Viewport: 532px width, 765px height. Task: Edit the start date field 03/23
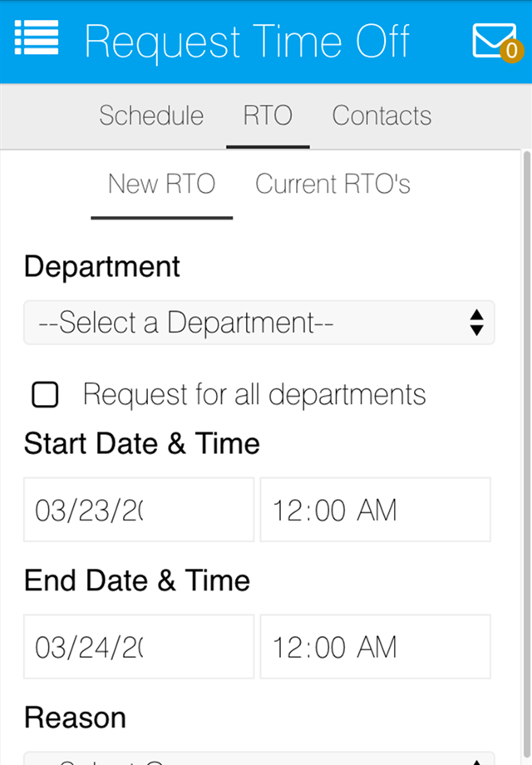coord(139,510)
